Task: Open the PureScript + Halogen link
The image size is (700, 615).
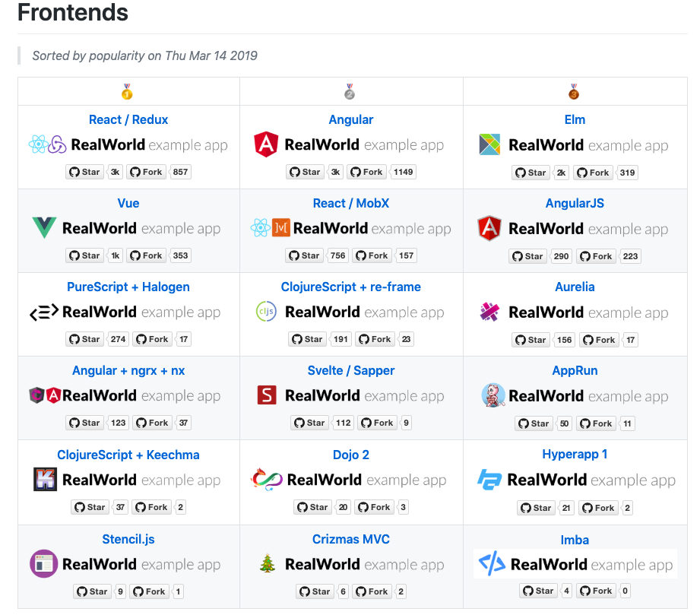Action: [128, 287]
